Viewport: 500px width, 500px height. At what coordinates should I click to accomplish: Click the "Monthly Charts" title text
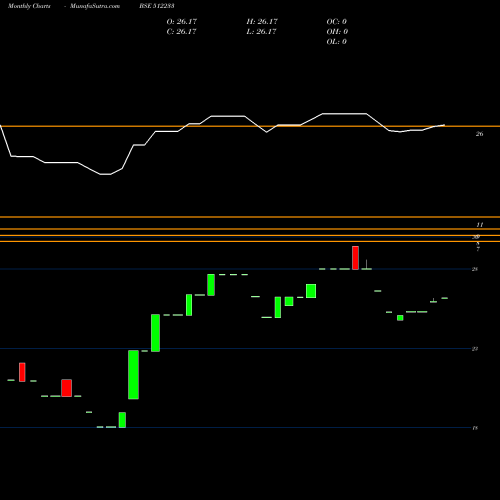29,6
